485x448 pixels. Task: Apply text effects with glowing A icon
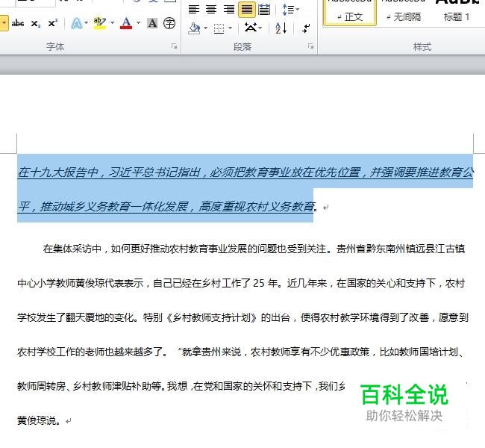[x=76, y=23]
